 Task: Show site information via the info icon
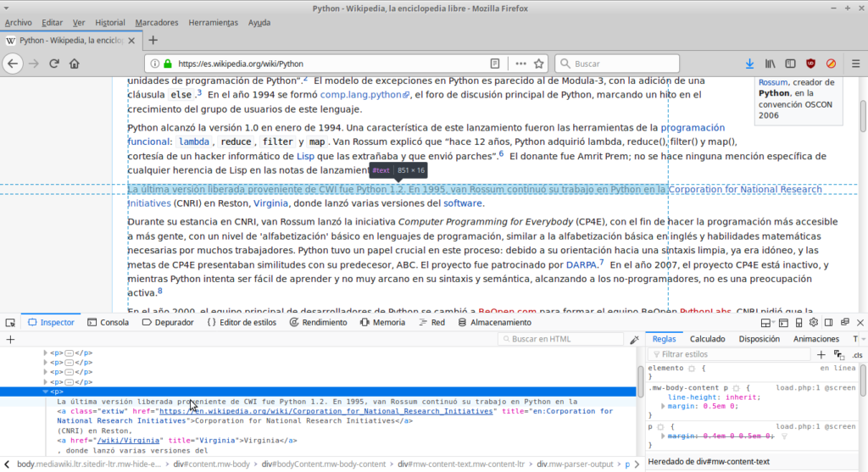click(x=155, y=64)
